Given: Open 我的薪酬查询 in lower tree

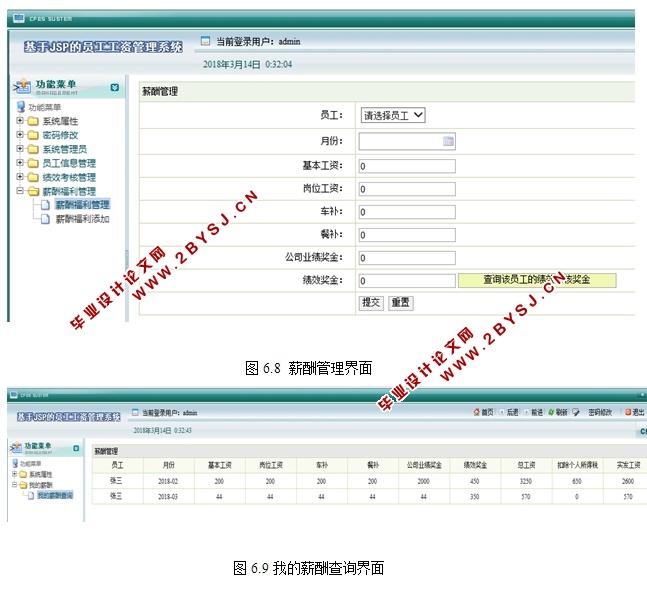Looking at the screenshot, I should pyautogui.click(x=55, y=495).
